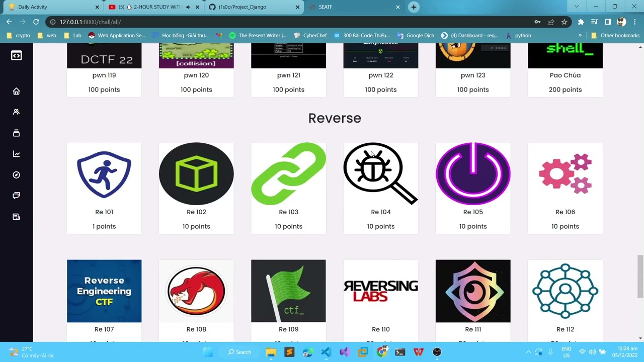Open the Re 102 green cube thumbnail
644x362 pixels.
click(196, 174)
